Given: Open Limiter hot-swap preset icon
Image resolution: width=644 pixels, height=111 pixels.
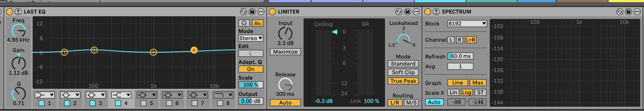Looking at the screenshot, I should pos(399,12).
